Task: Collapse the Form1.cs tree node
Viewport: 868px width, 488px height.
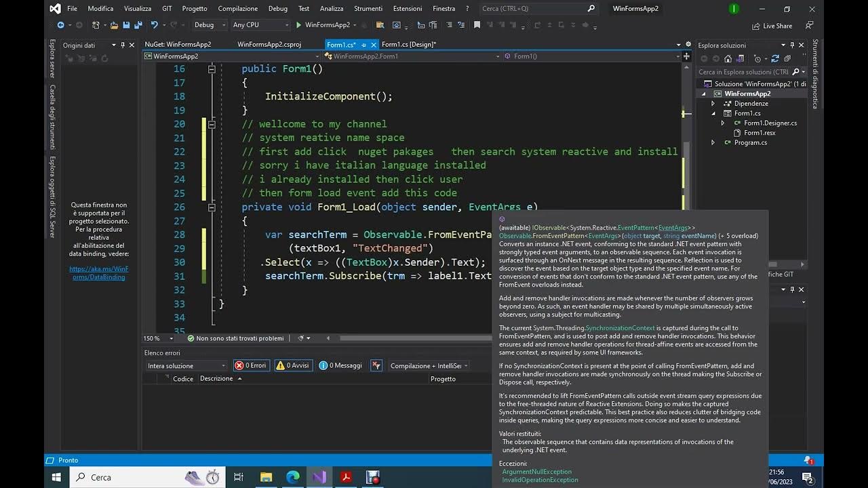Action: point(713,113)
